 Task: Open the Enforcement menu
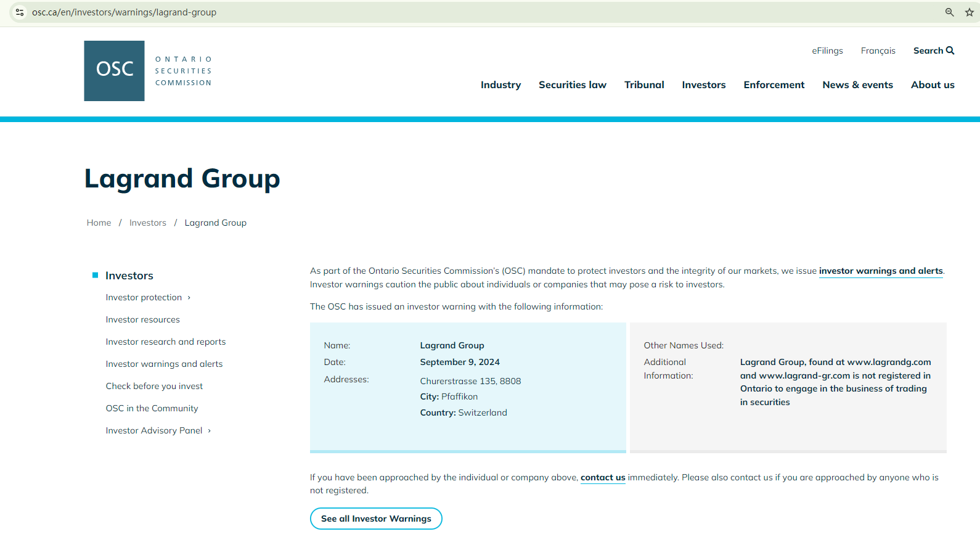coord(774,85)
